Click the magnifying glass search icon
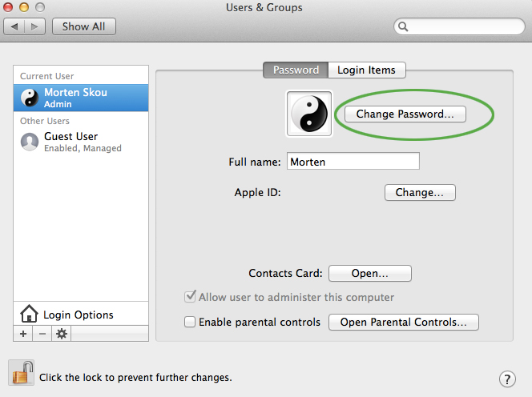 tap(403, 26)
